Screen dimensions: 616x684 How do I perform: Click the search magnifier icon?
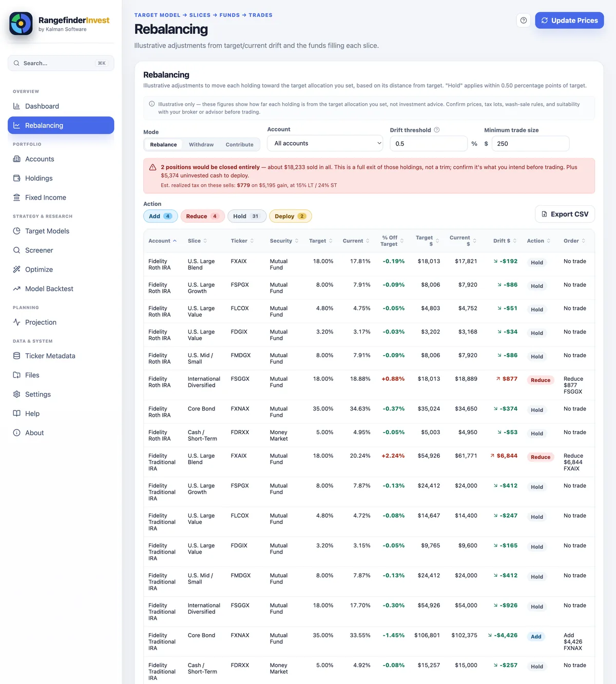tap(17, 63)
